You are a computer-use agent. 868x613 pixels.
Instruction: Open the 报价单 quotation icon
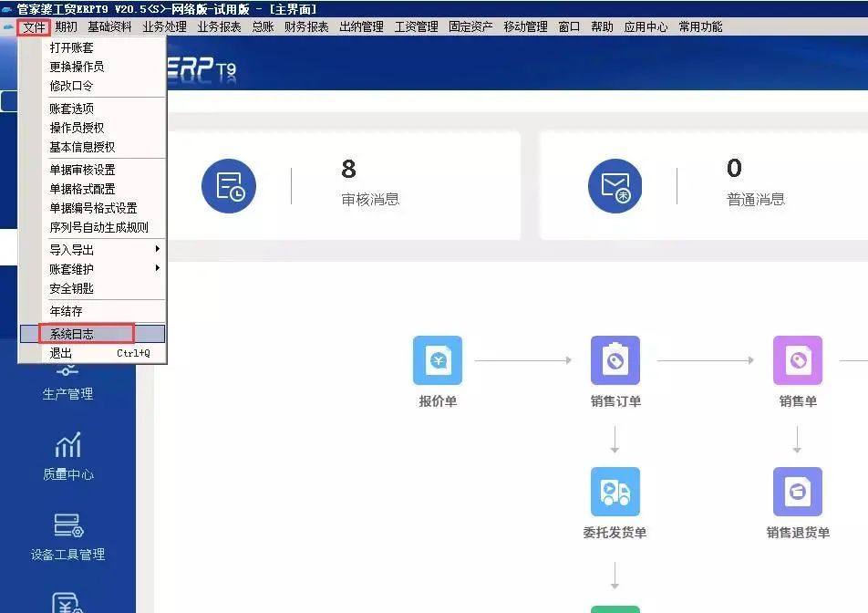click(438, 360)
